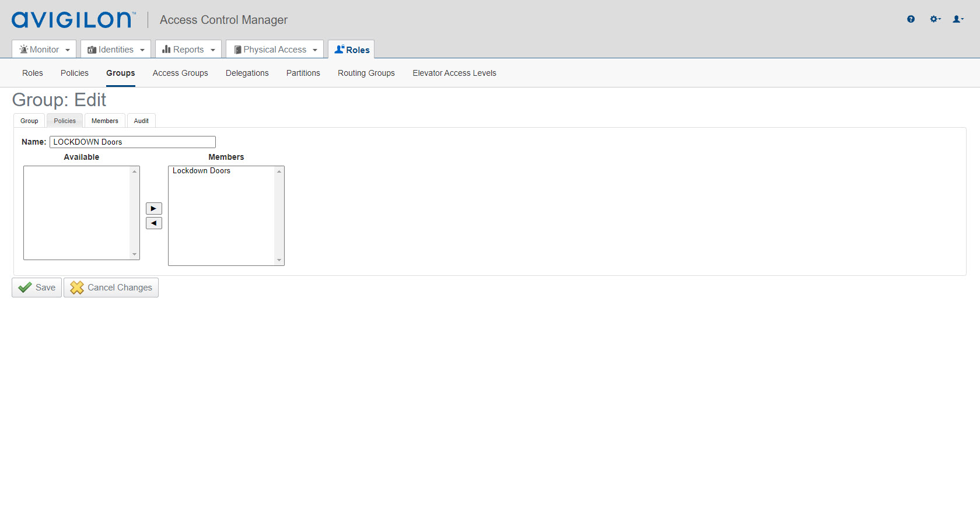The height and width of the screenshot is (529, 980).
Task: Expand the Identities dropdown menu
Action: [x=116, y=50]
